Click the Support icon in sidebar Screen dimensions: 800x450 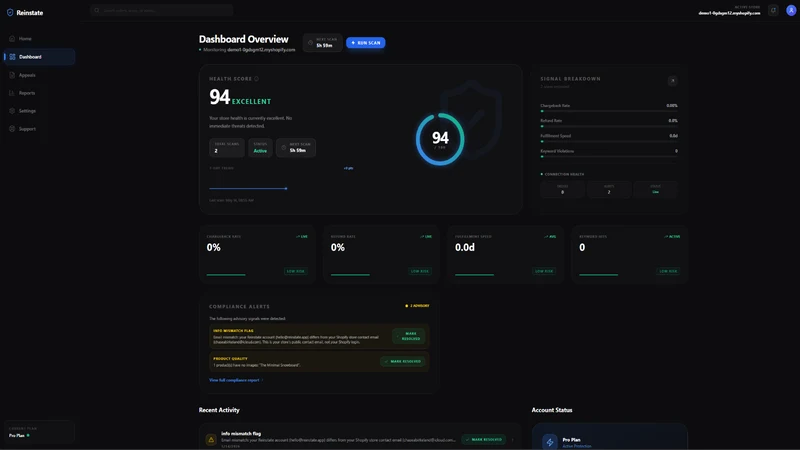[x=12, y=129]
